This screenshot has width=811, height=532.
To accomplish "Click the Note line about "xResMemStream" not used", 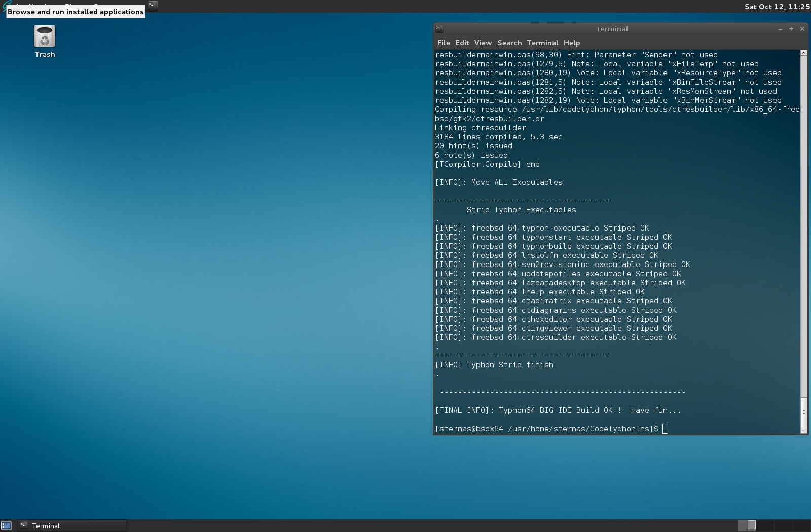I will 606,91.
